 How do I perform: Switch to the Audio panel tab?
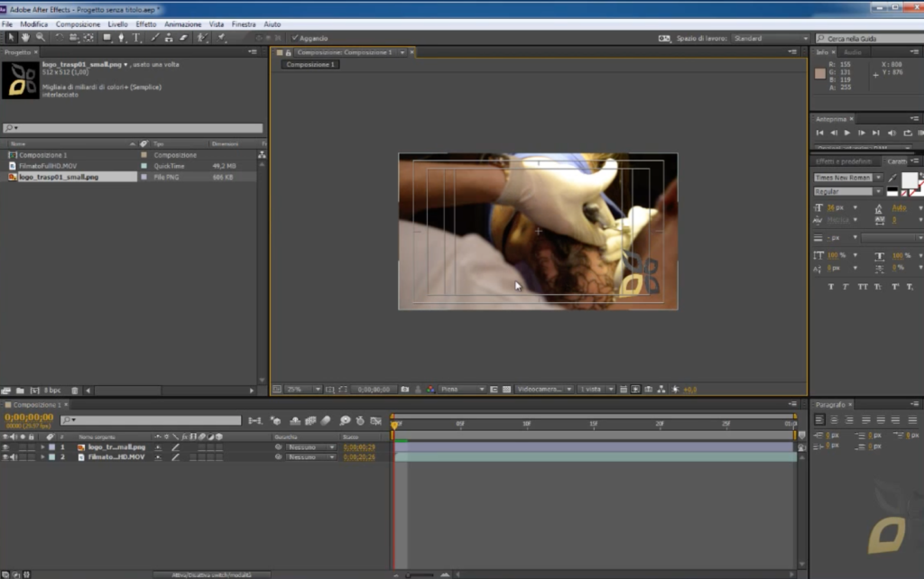853,52
